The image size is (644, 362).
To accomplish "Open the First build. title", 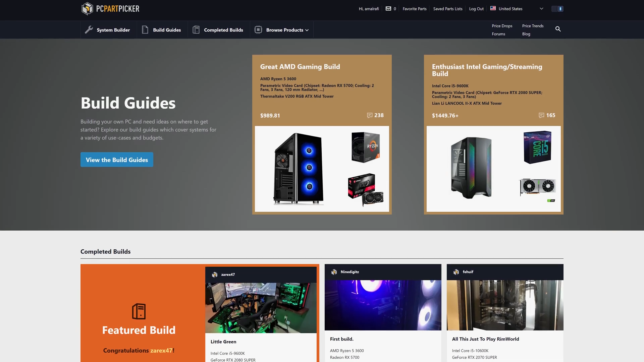I will [342, 339].
